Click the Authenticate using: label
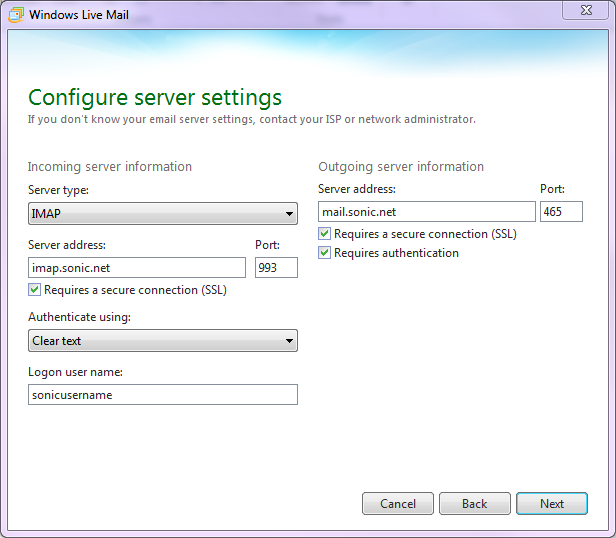This screenshot has width=616, height=538. (x=79, y=317)
